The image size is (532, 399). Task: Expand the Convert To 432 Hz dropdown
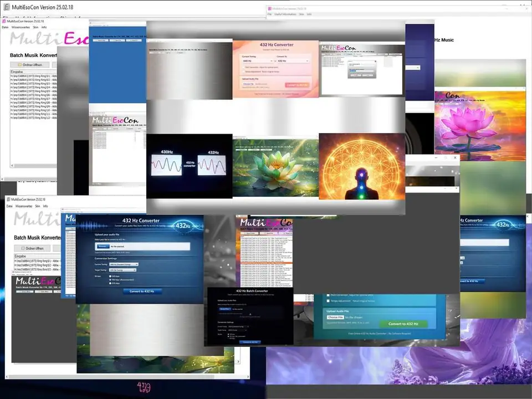(x=292, y=61)
